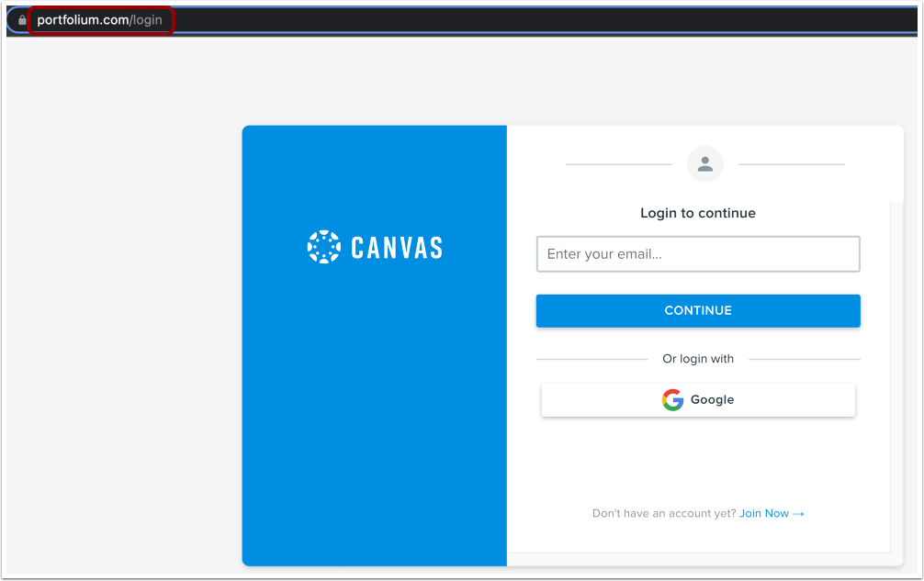924x581 pixels.
Task: Focus the Enter your email field
Action: [x=698, y=254]
